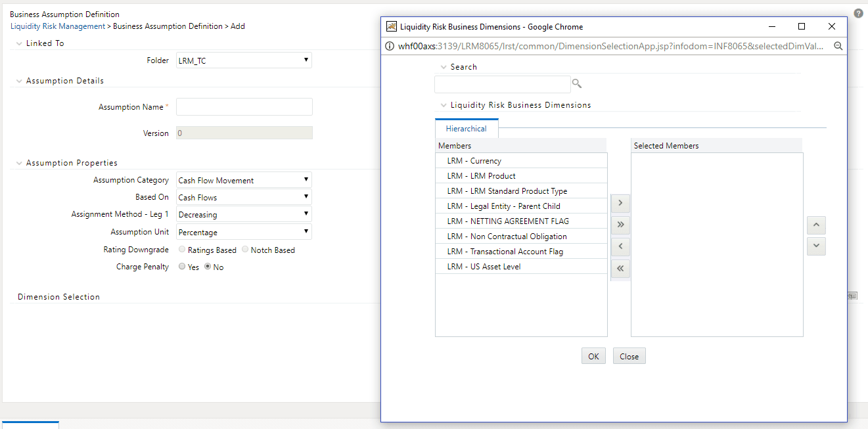Click the search magnifier icon in dimensions popup
868x429 pixels.
click(x=577, y=84)
